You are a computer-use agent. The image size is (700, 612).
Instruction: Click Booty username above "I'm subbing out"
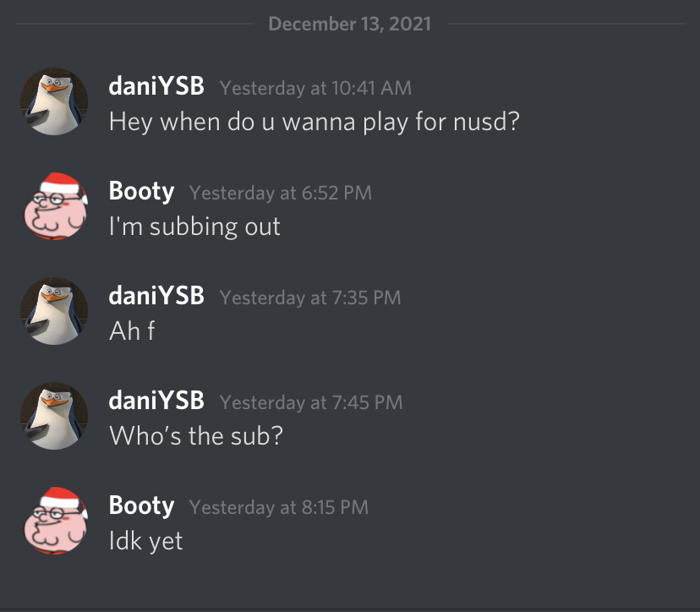[x=141, y=192]
